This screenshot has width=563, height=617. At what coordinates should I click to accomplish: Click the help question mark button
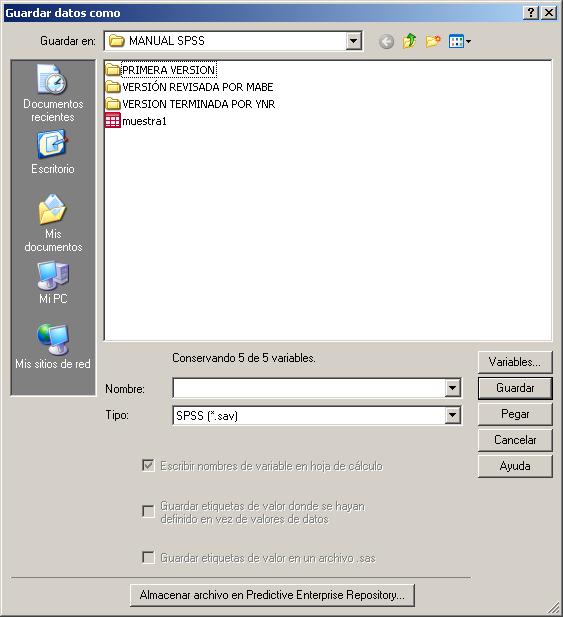[531, 13]
